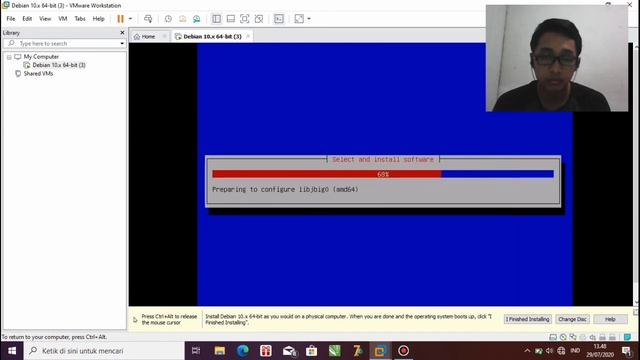This screenshot has height=360, width=640.
Task: Collapse the My Computer tree node
Action: [x=9, y=57]
